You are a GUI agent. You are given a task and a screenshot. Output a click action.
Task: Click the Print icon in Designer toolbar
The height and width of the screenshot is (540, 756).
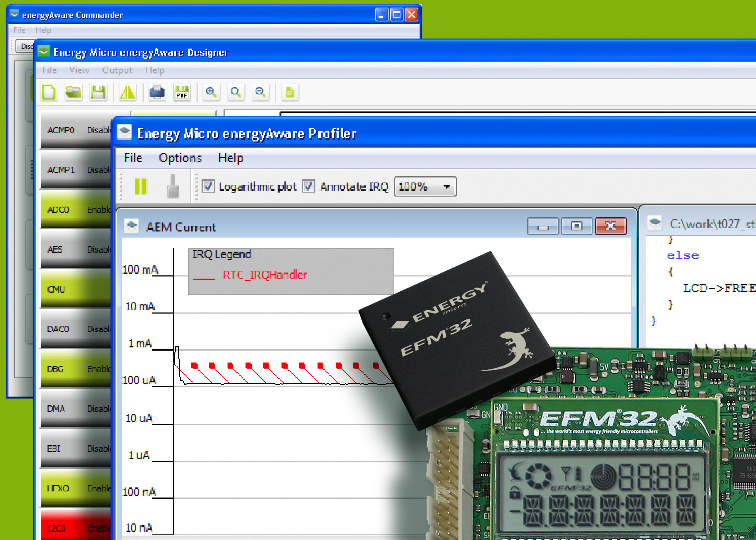click(157, 92)
